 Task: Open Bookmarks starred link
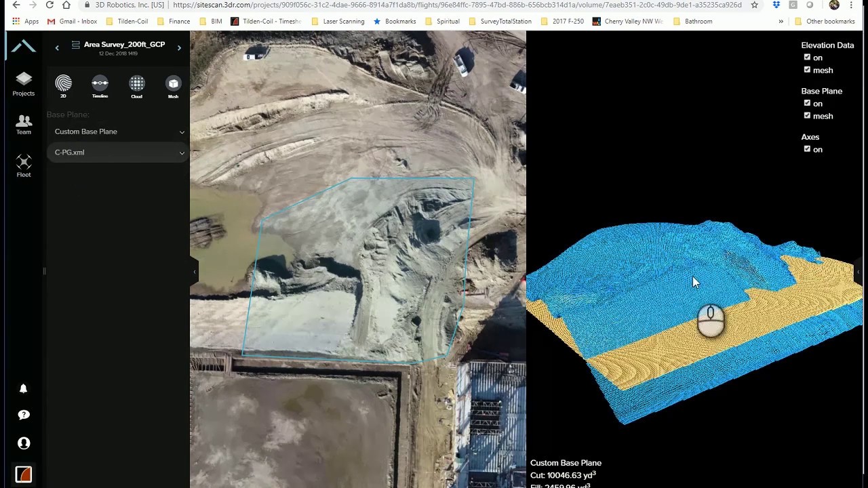tap(395, 21)
